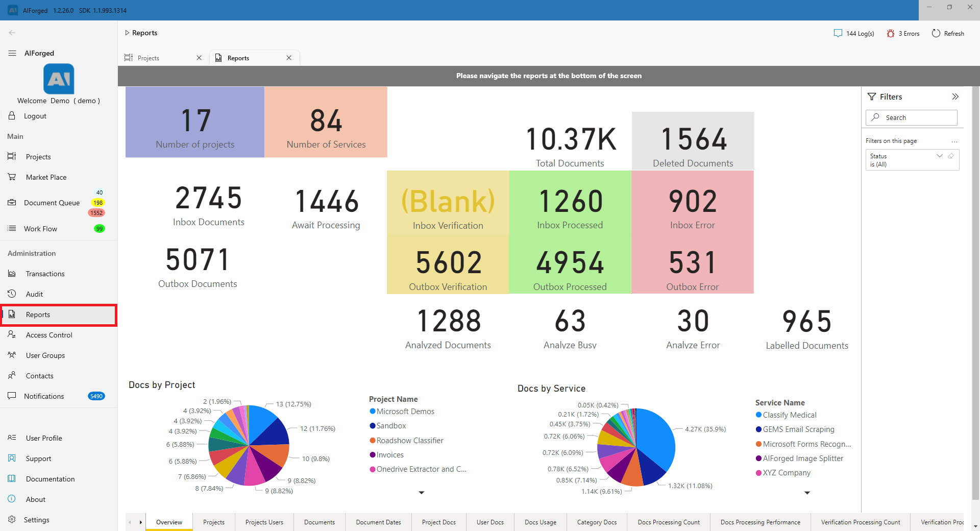The image size is (980, 531).
Task: Close the Projects tab
Action: click(199, 58)
